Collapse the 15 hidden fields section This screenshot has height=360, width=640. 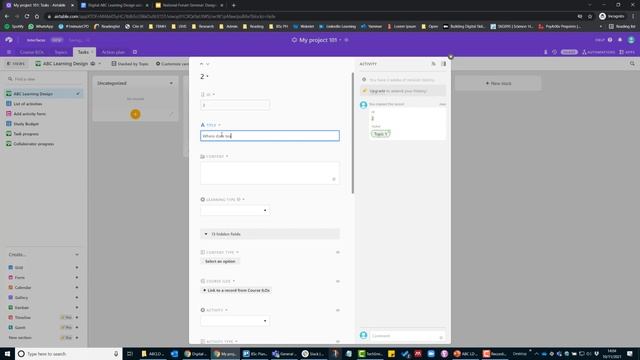pos(270,234)
